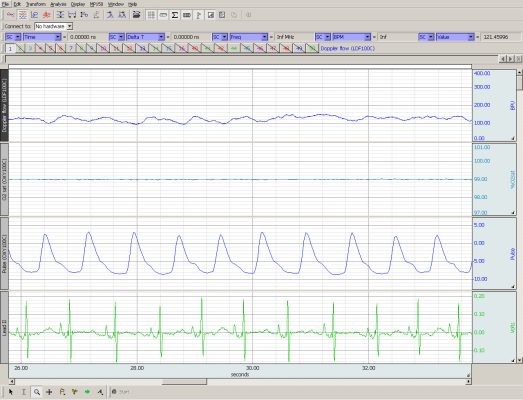Viewport: 523px width, 400px height.
Task: Click the vertical scrollbar down arrow
Action: coord(520,360)
